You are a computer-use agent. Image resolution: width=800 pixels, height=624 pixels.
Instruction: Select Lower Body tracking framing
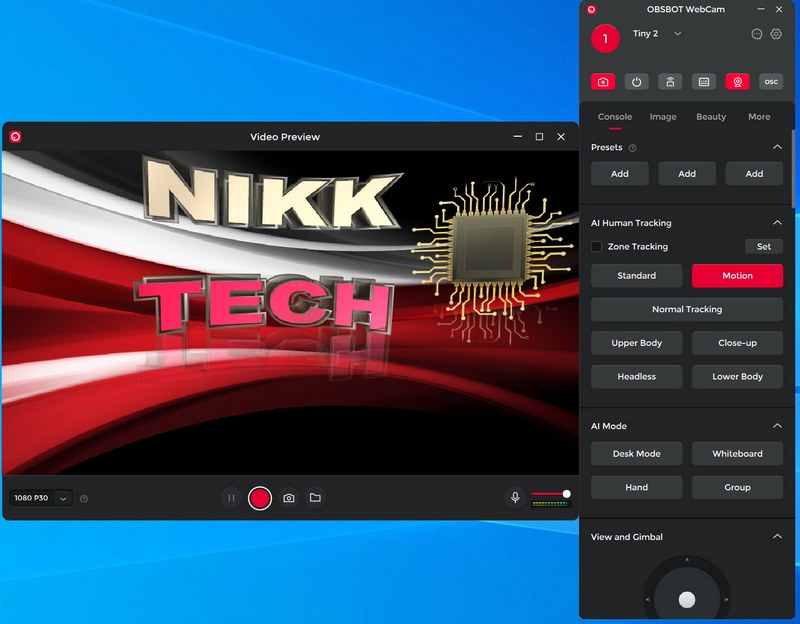[737, 377]
